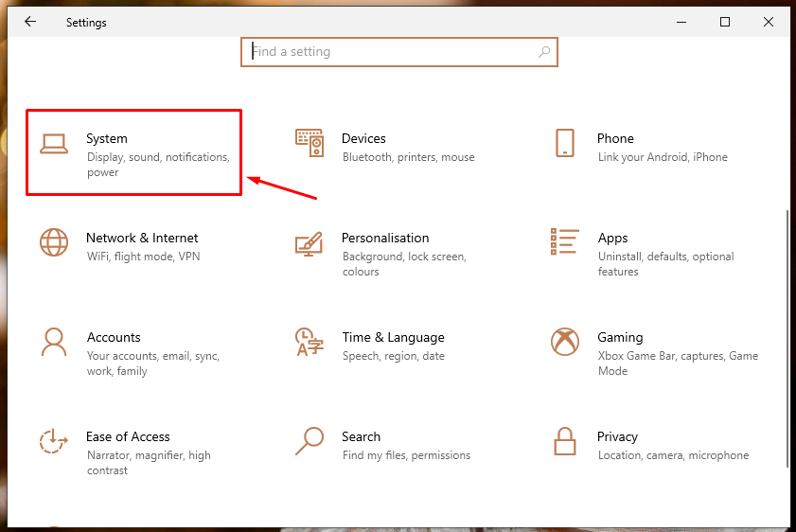
Task: Click 'Xbox Game Bar, captures, Game Mode' text
Action: tap(678, 364)
